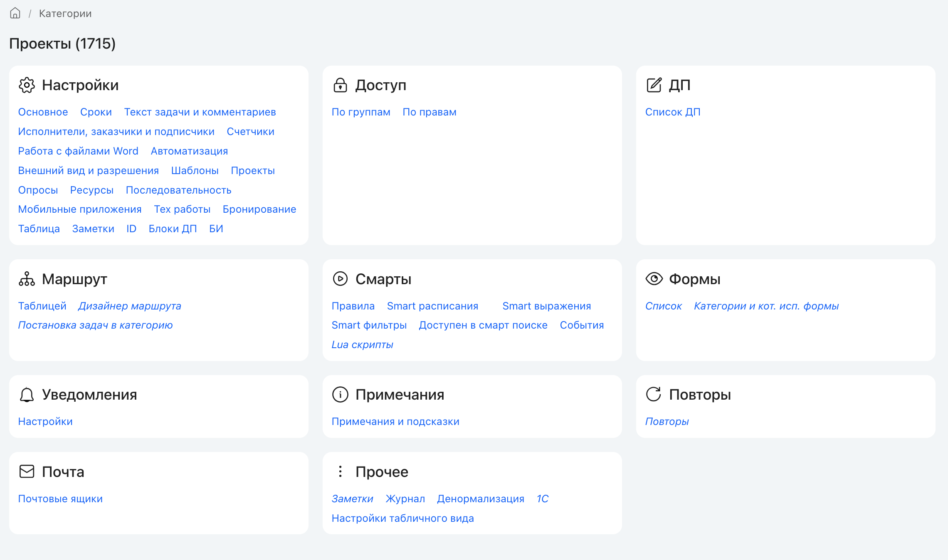This screenshot has height=560, width=948.
Task: Click the eye icon beside Формы
Action: click(x=654, y=279)
